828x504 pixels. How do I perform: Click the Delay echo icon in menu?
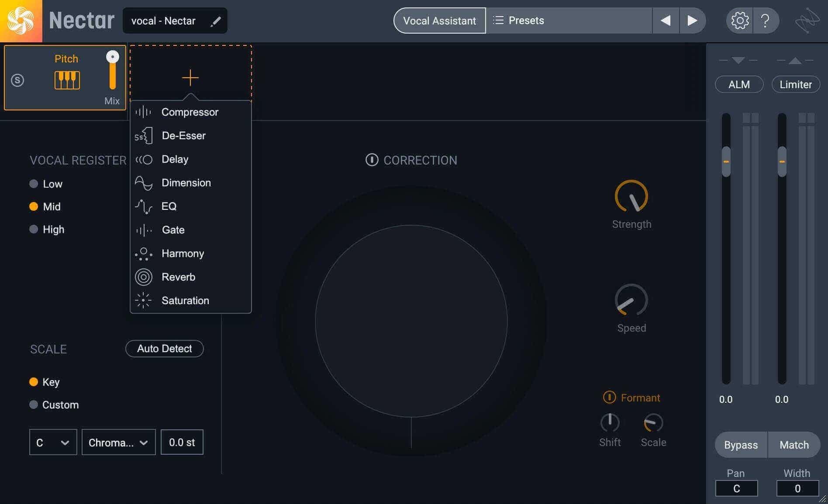point(144,159)
